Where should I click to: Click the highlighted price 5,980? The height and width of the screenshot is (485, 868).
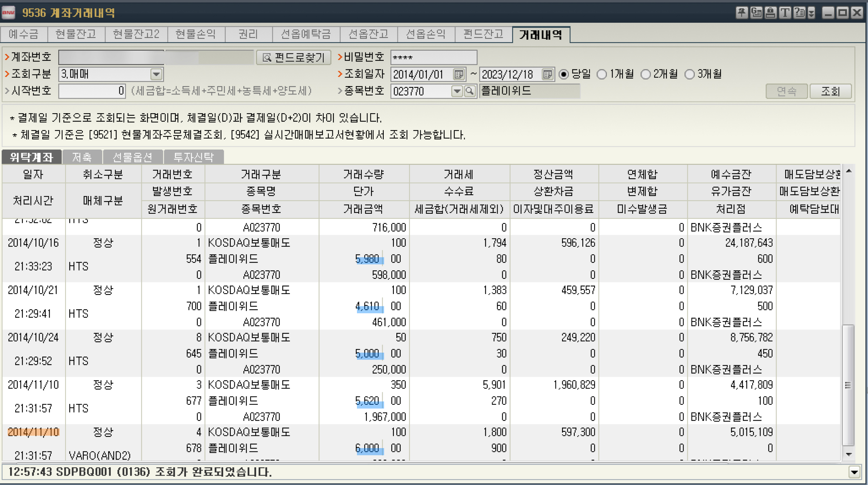coord(368,259)
